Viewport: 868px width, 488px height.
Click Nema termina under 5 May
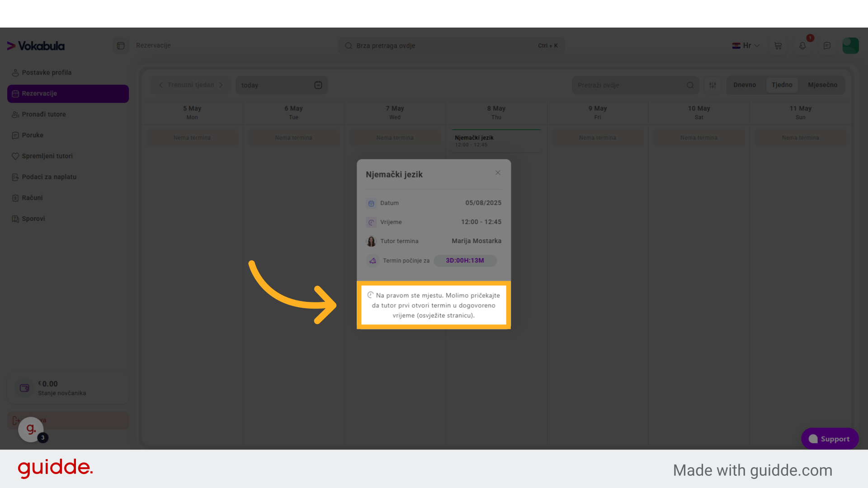click(192, 138)
